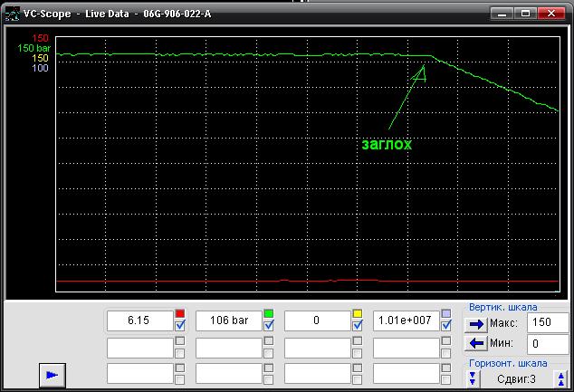Click the yellow color swatch

coord(358,313)
